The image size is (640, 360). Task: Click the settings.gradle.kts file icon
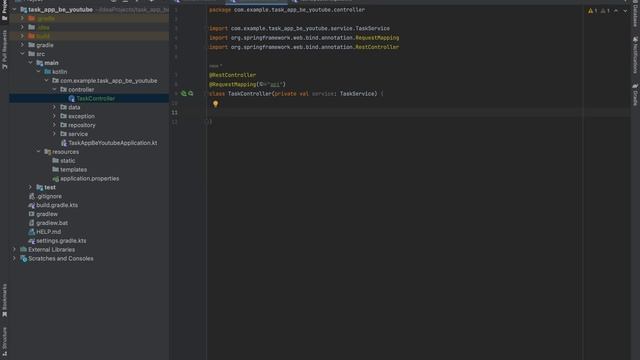point(31,241)
